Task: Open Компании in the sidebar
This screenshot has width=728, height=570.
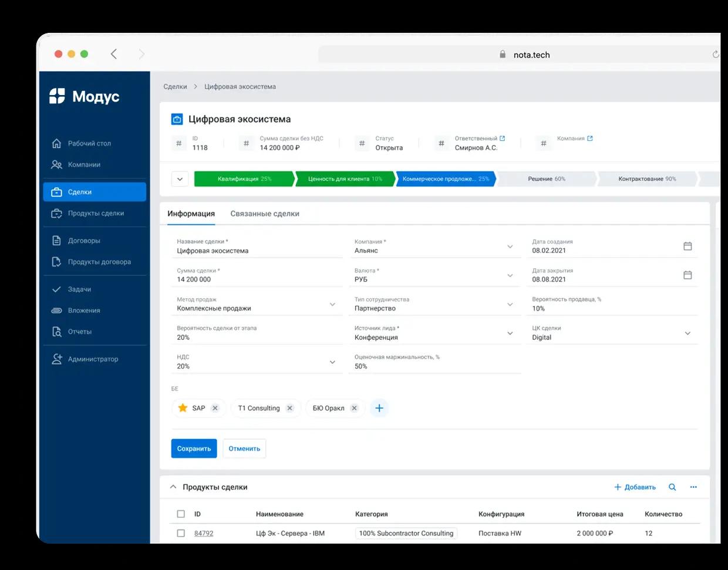Action: tap(95, 164)
